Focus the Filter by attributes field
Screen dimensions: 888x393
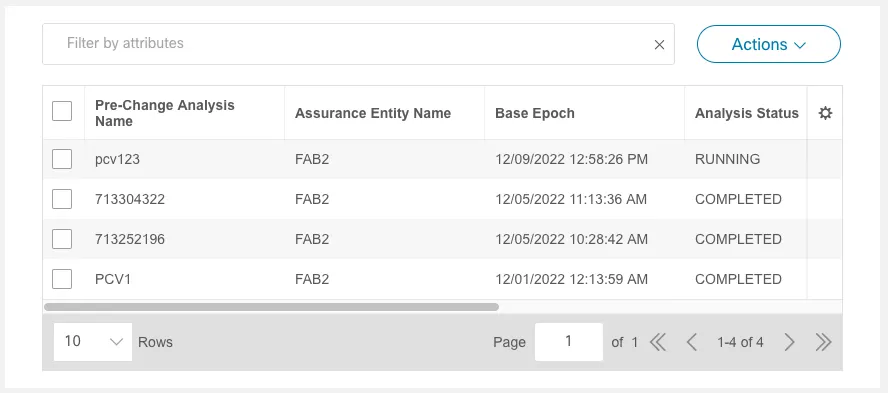click(358, 44)
